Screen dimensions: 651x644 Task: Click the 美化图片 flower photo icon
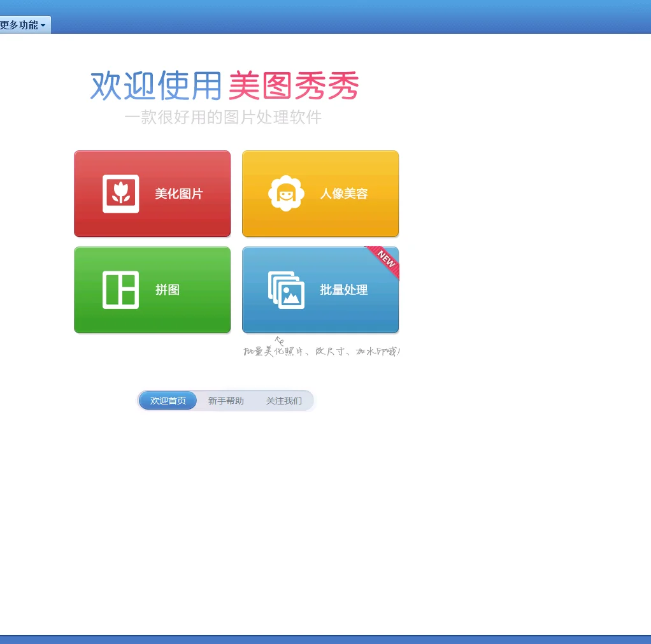coord(121,194)
